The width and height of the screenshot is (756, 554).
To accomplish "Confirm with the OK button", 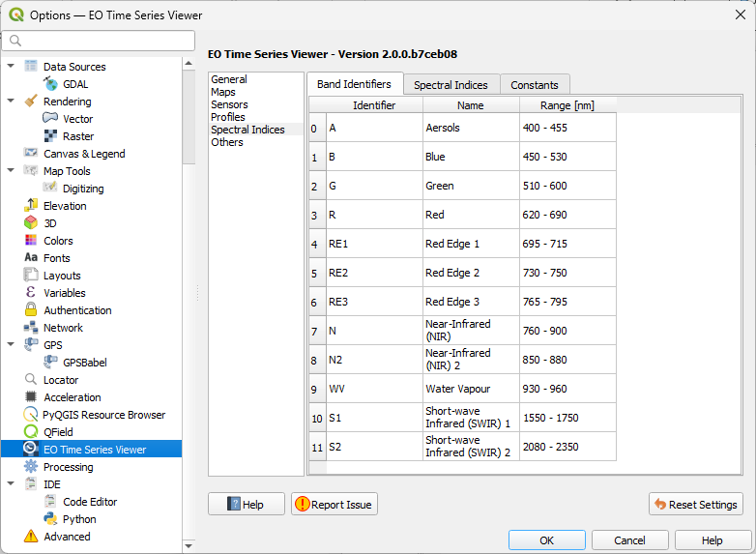I will [x=547, y=540].
